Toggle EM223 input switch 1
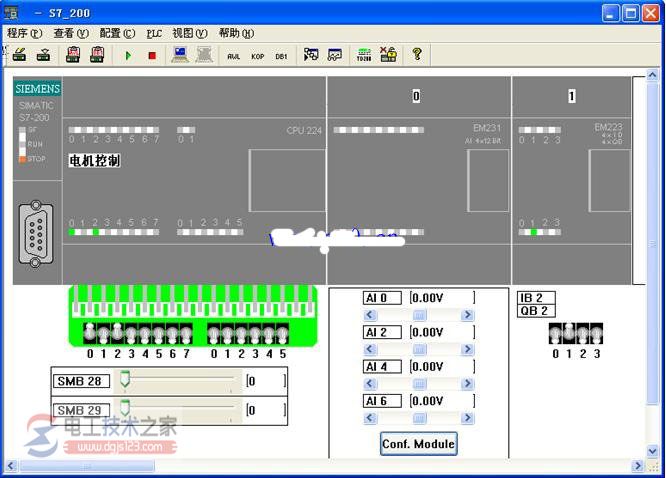 (569, 333)
